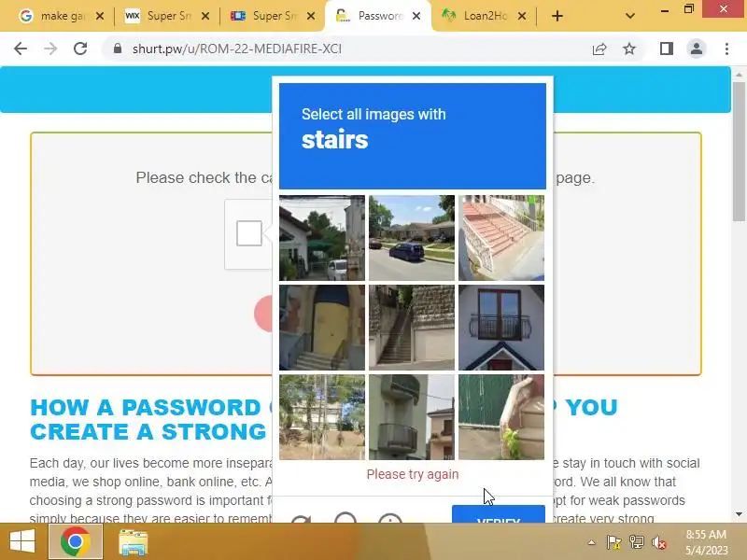Show hidden system tray icons

coord(591,542)
